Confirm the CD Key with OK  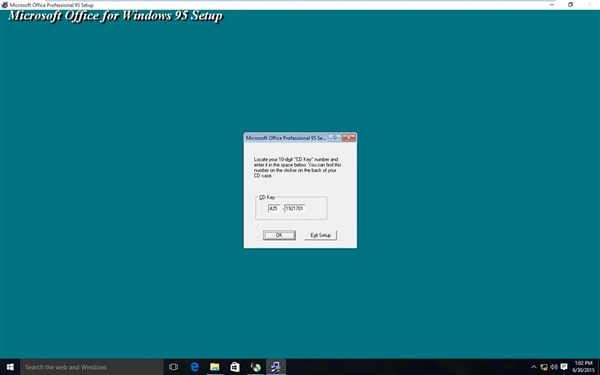279,235
